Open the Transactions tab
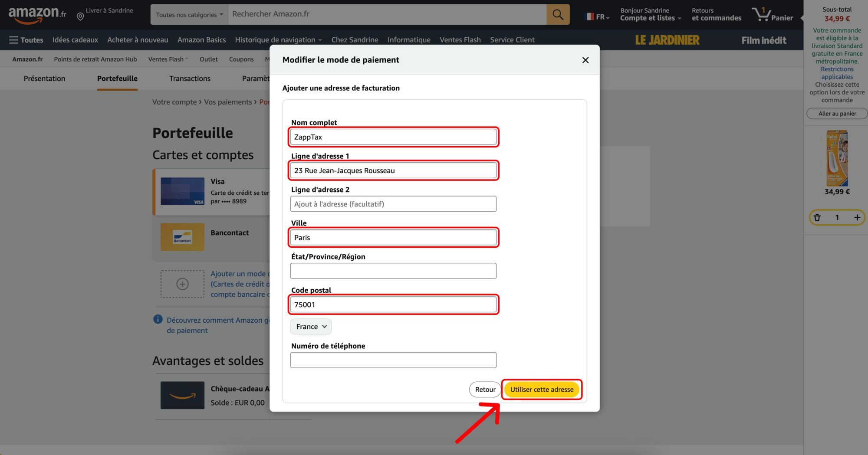This screenshot has width=868, height=455. (190, 79)
